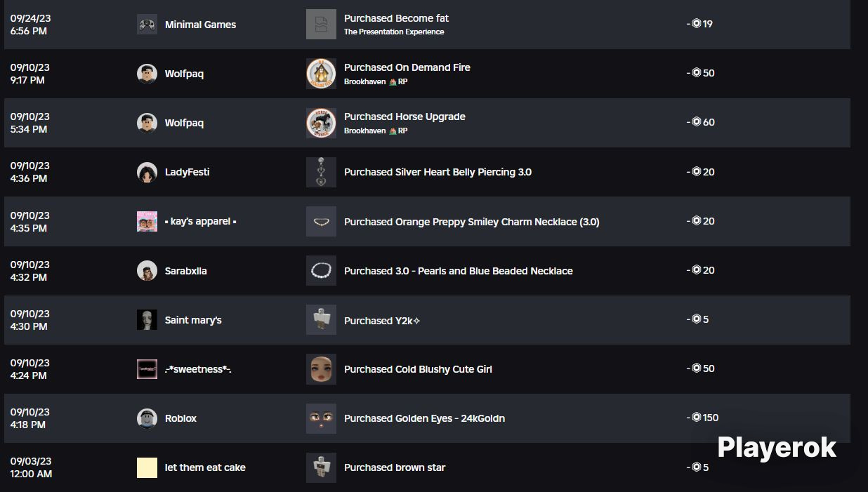This screenshot has height=492, width=868.
Task: Open Silver Heart Belly Piercing link
Action: click(x=438, y=172)
